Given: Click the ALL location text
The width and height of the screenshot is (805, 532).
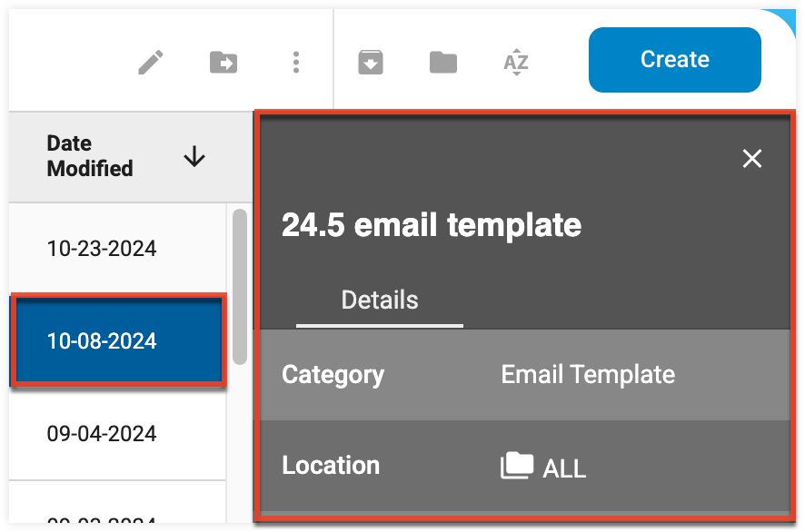Looking at the screenshot, I should pos(564,468).
